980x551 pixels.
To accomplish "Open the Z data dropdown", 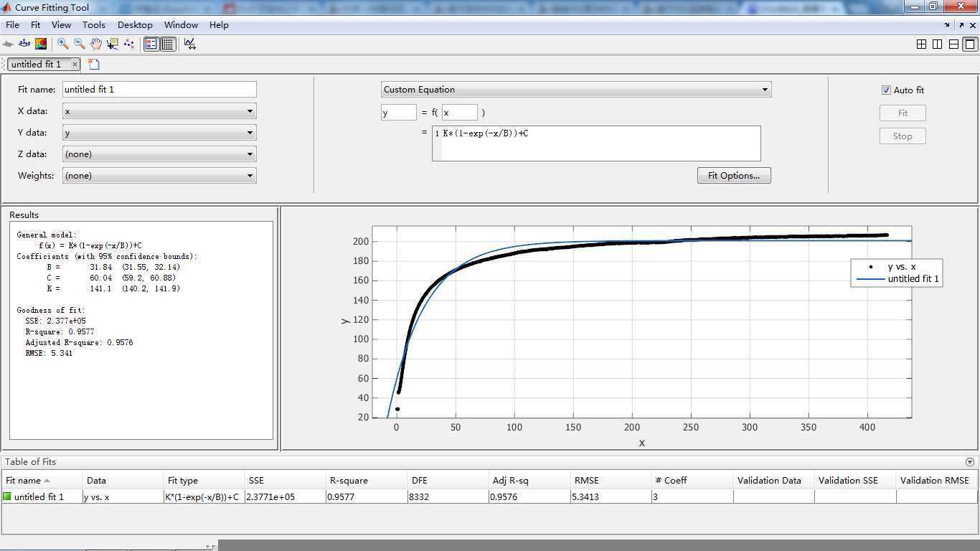I will click(159, 154).
